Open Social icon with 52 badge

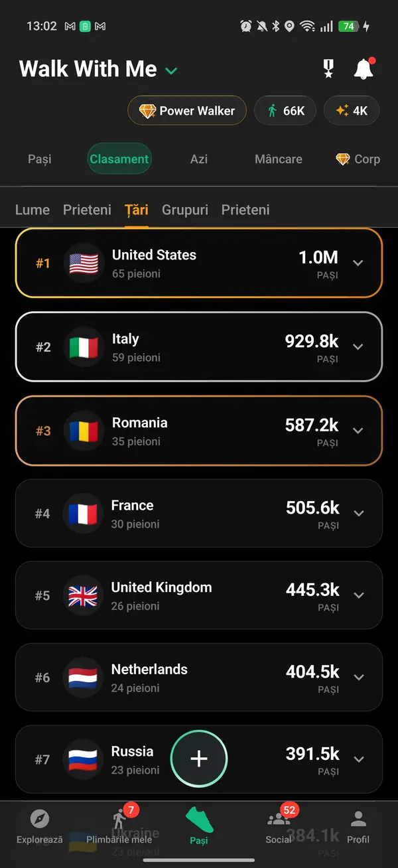278,819
